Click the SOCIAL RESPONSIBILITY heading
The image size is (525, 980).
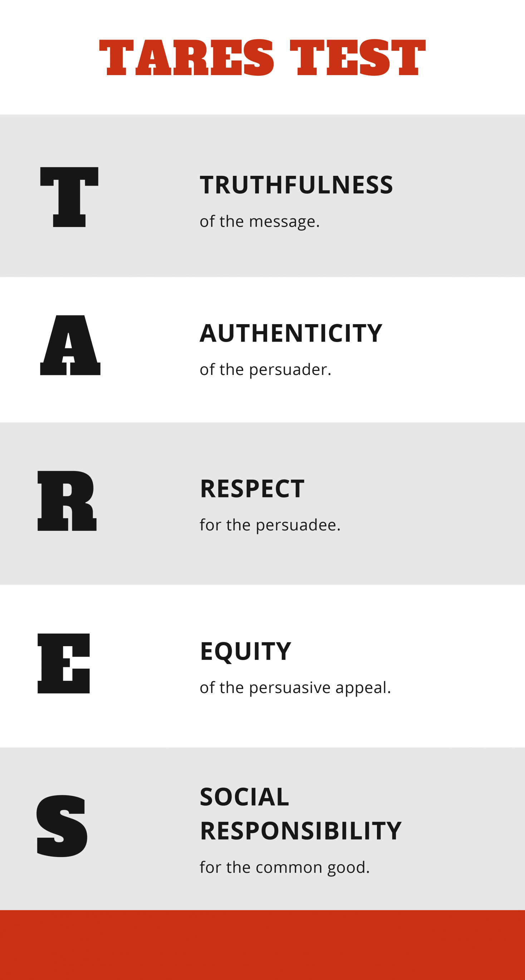tap(301, 814)
